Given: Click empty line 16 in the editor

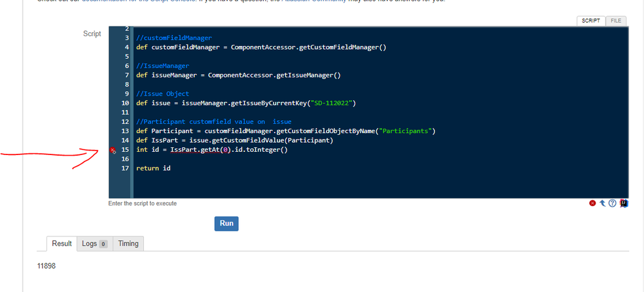Looking at the screenshot, I should (x=381, y=159).
